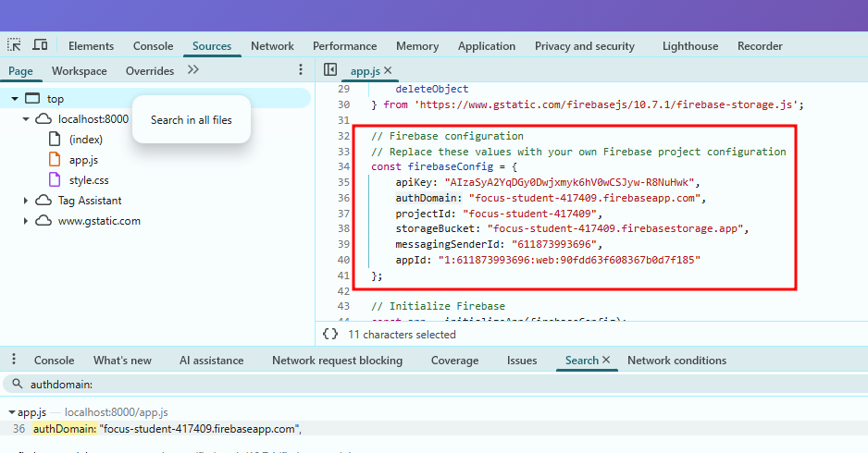Collapse the app.js search result group
Image resolution: width=868 pixels, height=453 pixels.
(10, 412)
